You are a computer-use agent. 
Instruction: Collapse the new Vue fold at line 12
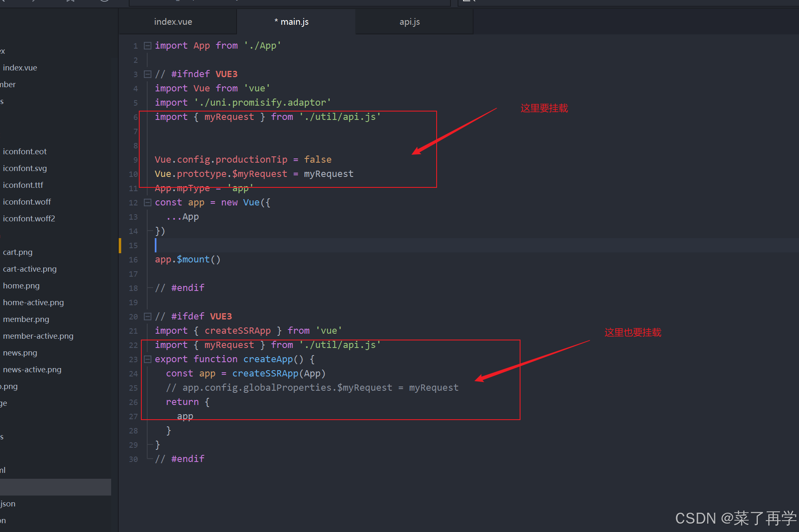pos(147,202)
